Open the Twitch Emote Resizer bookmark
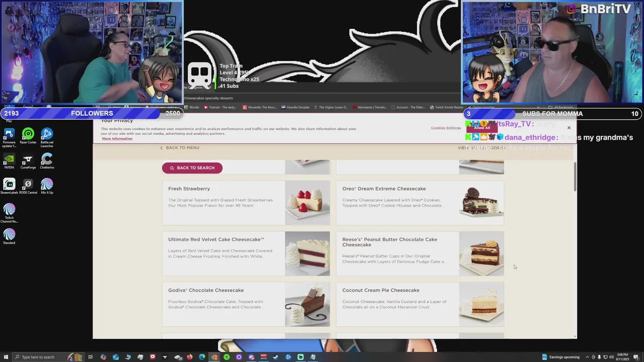 click(x=446, y=107)
